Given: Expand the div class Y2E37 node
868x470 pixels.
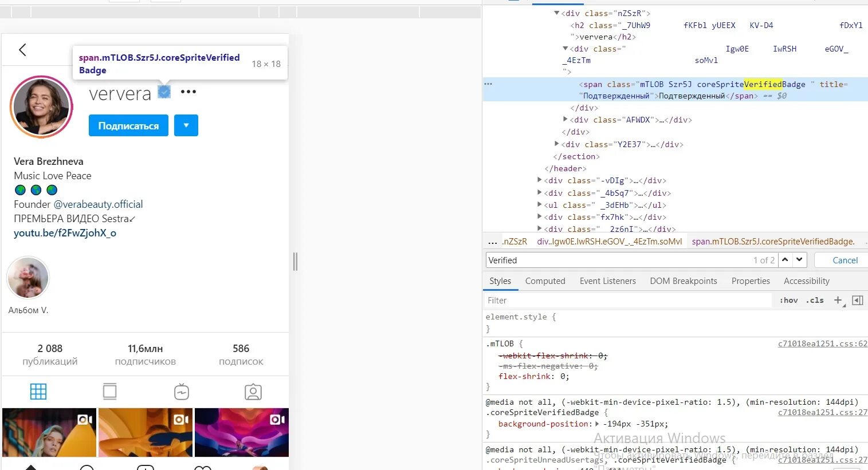Looking at the screenshot, I should [556, 144].
